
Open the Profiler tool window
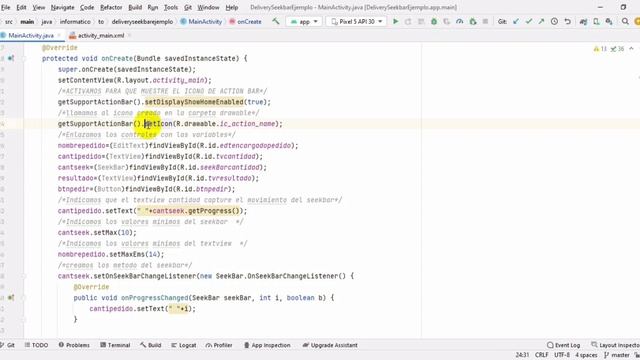pyautogui.click(x=219, y=345)
